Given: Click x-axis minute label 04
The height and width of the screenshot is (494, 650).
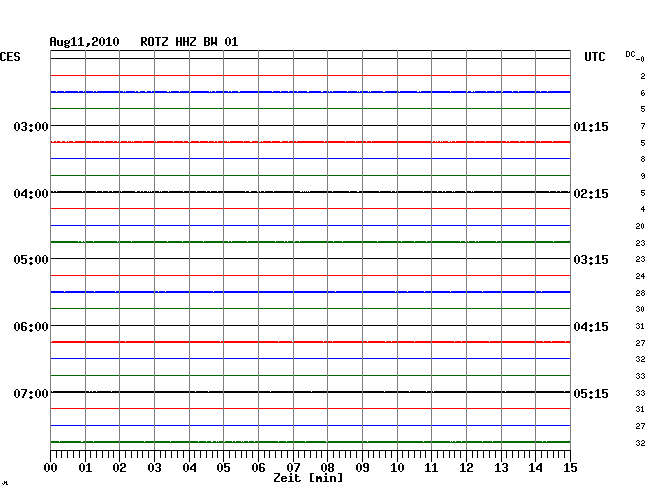Looking at the screenshot, I should (x=189, y=468).
